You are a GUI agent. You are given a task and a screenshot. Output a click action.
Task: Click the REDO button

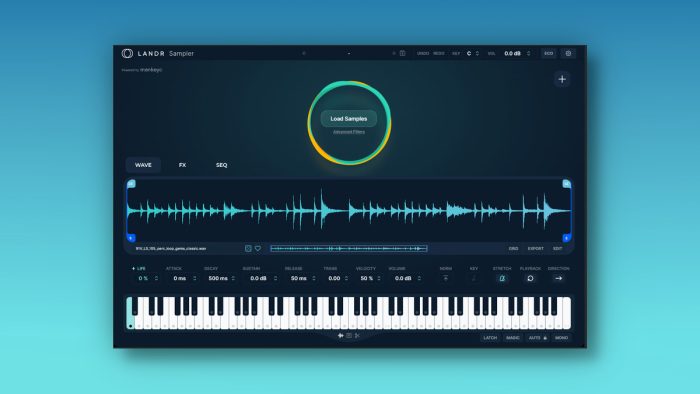439,54
